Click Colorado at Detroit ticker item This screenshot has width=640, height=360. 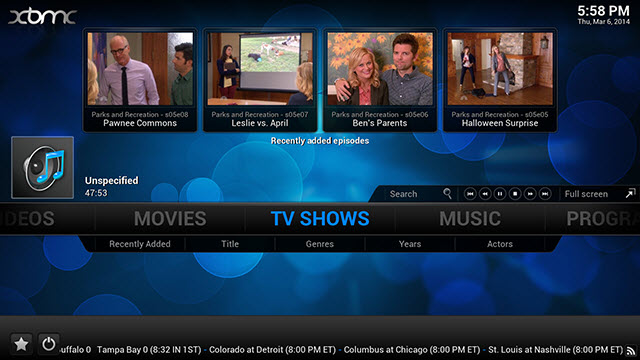(272, 350)
